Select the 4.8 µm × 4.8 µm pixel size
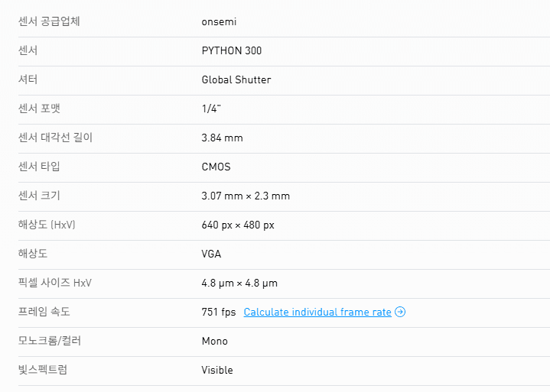The width and height of the screenshot is (550, 392). [239, 283]
